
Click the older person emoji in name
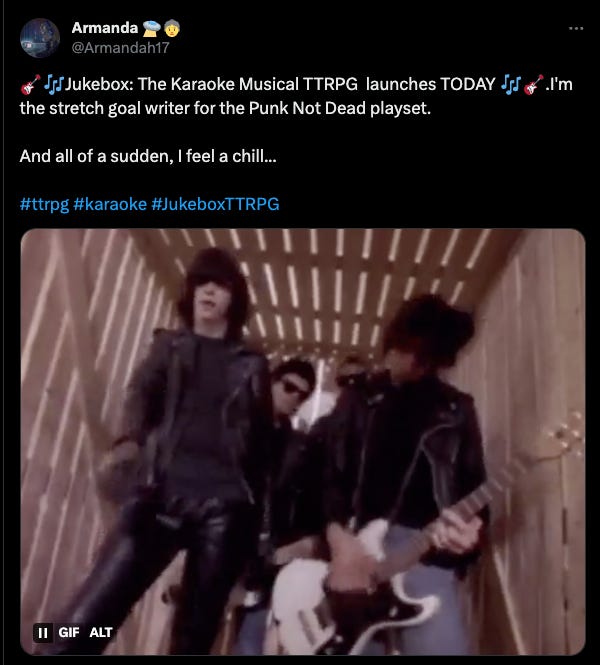(x=172, y=28)
